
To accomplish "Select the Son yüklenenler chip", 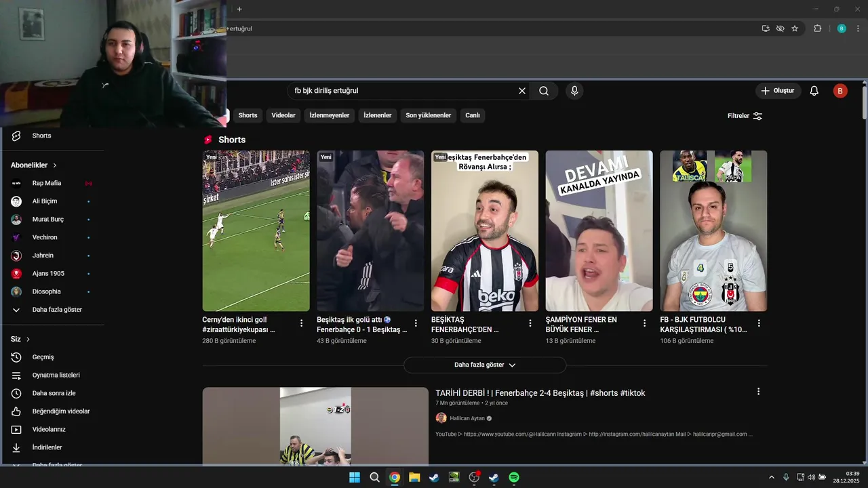I will tap(429, 115).
